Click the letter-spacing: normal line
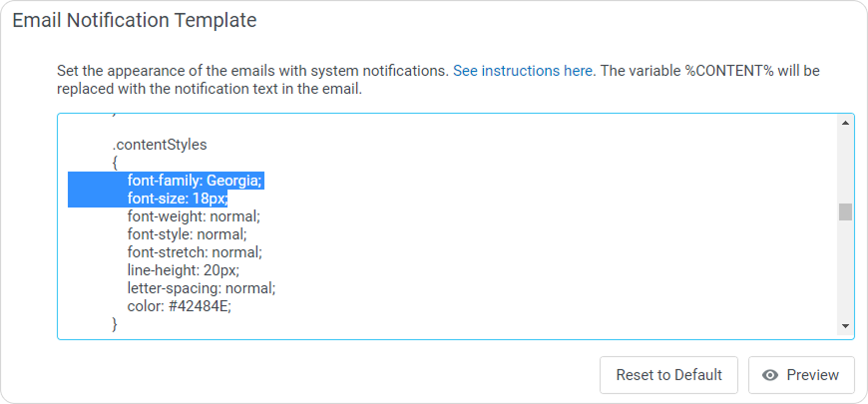Image resolution: width=868 pixels, height=404 pixels. click(x=201, y=288)
